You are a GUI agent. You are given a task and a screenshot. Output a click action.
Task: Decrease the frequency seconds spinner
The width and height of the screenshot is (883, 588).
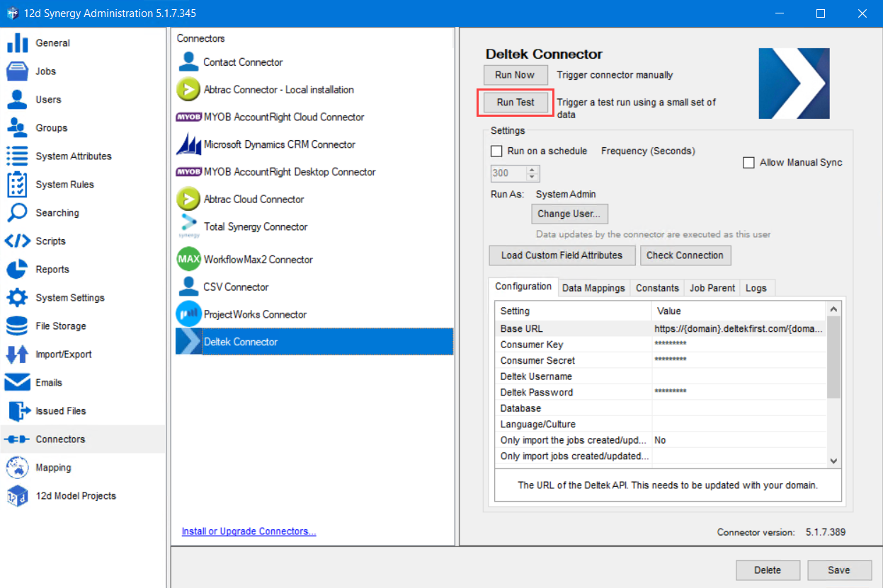532,177
